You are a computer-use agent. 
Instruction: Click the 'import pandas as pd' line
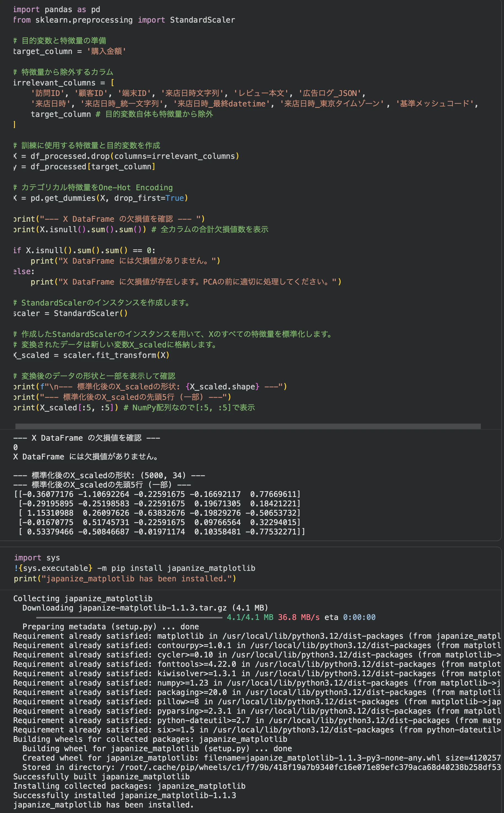57,10
